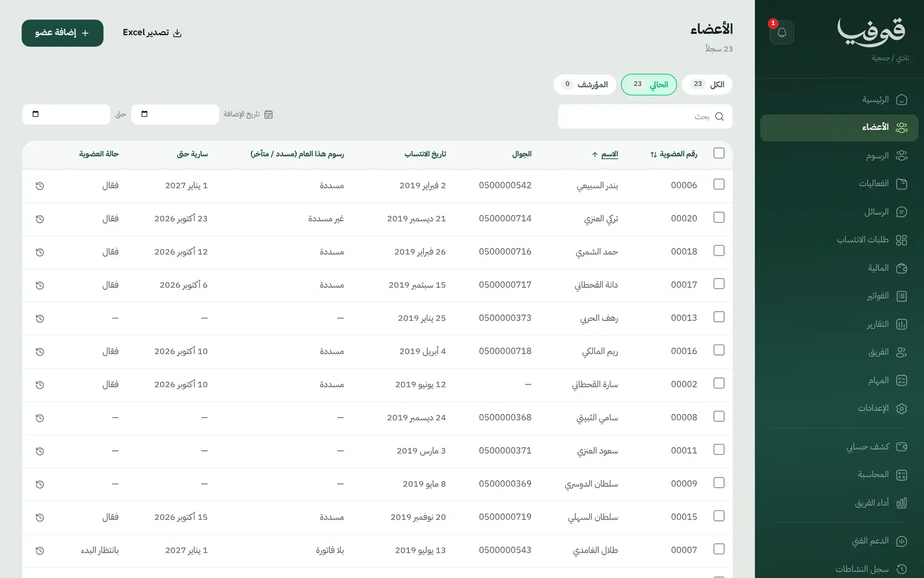Open the notifications bell icon

(781, 32)
